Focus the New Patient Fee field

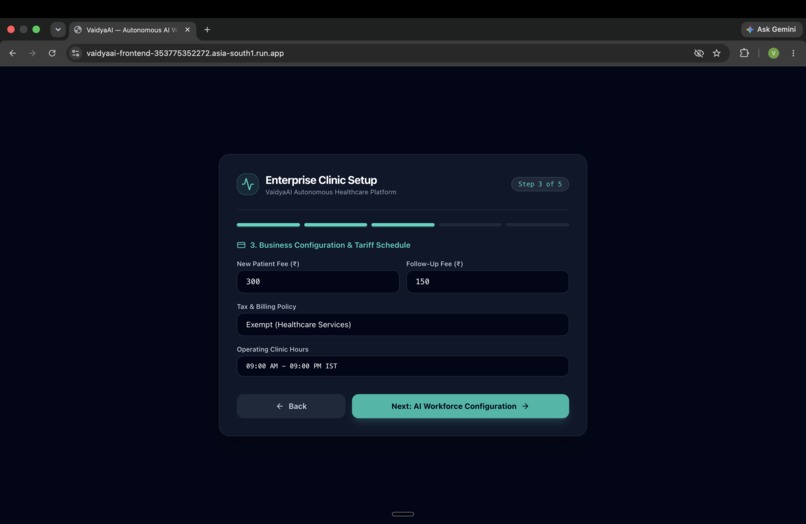point(318,281)
